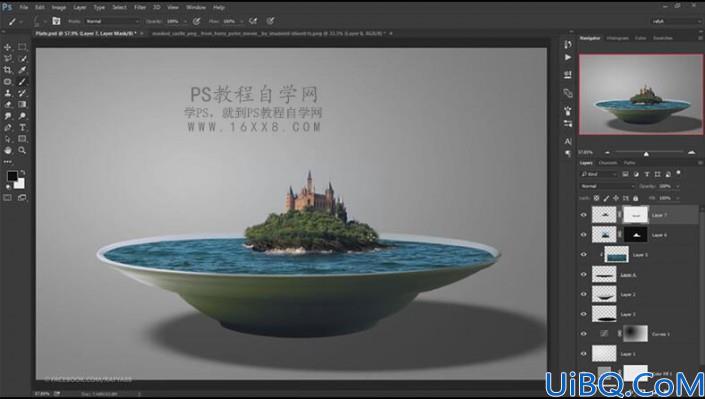Viewport: 705px width, 399px height.
Task: Select Layer 6 mask thumbnail
Action: (x=636, y=235)
